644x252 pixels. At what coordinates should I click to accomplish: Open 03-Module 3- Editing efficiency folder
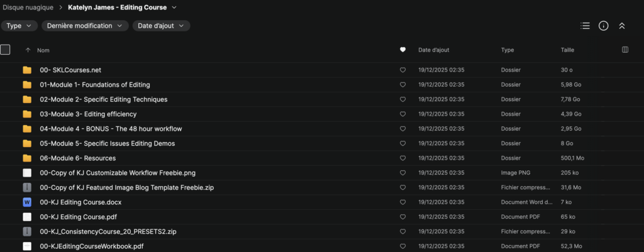[x=88, y=114]
